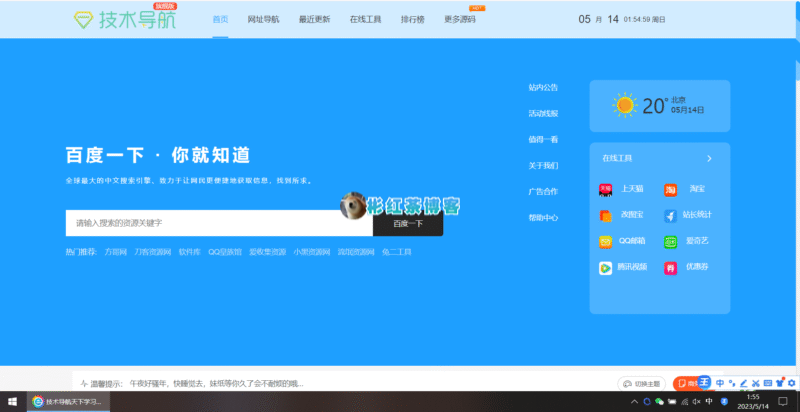
Task: Open the Windows notification center
Action: (x=783, y=401)
